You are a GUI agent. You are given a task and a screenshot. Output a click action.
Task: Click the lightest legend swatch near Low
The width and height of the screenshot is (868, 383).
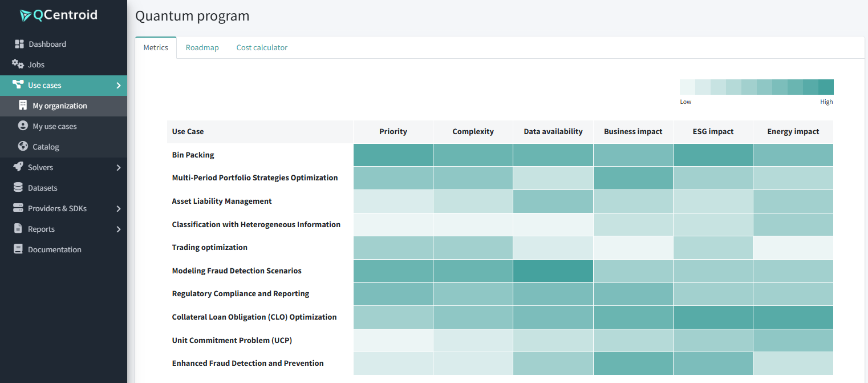click(687, 87)
